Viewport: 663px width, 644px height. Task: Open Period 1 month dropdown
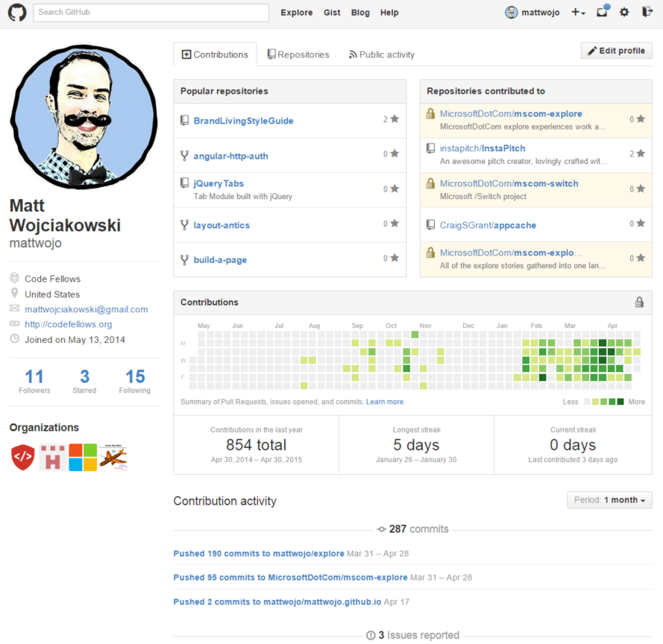point(609,500)
